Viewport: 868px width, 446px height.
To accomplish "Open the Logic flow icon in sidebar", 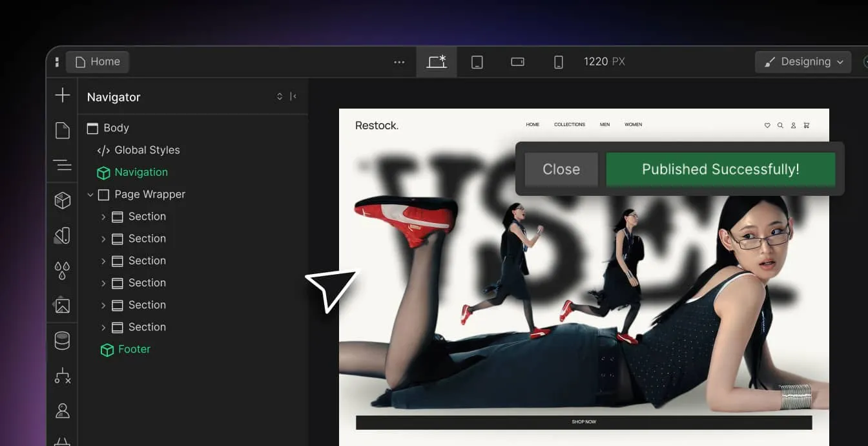I will tap(62, 376).
